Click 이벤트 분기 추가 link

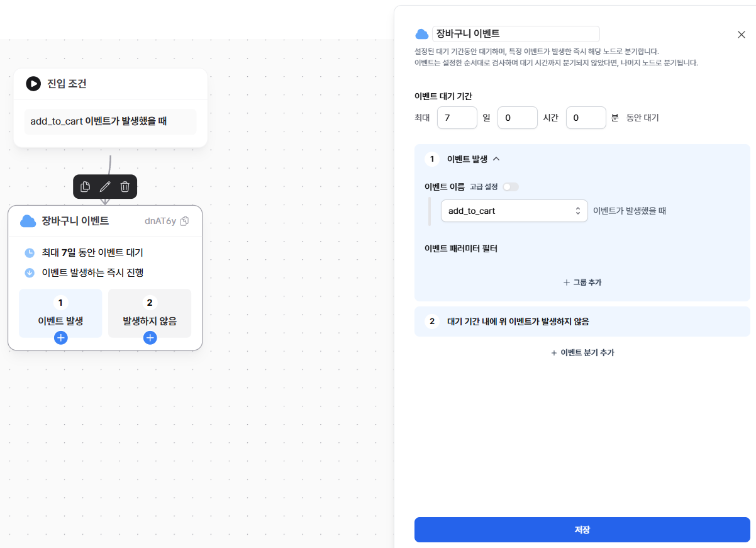tap(582, 353)
